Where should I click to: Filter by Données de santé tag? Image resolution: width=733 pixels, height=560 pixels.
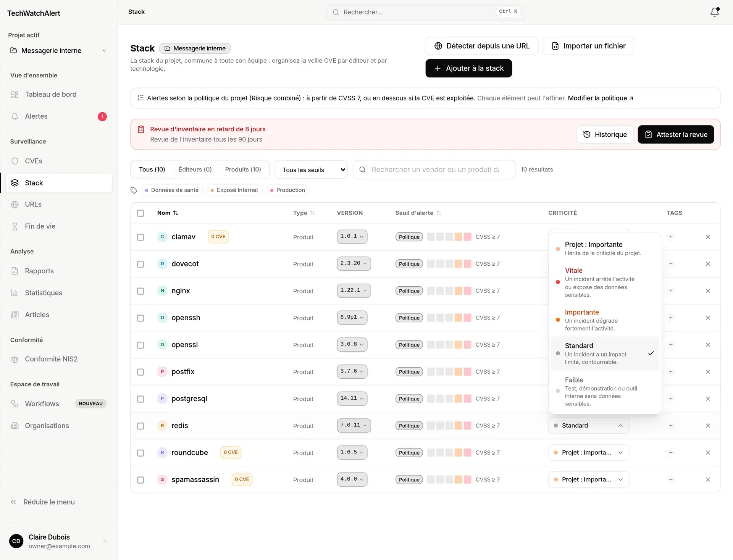click(172, 190)
